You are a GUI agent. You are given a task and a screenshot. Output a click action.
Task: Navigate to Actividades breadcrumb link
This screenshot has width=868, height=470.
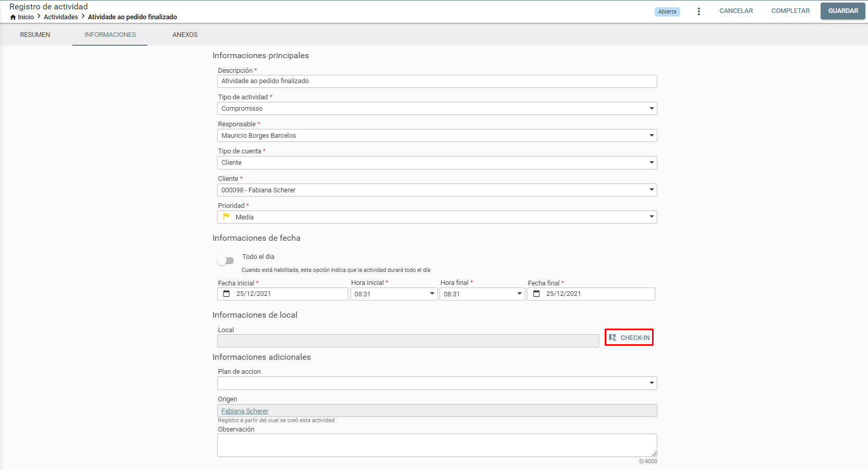pyautogui.click(x=61, y=17)
